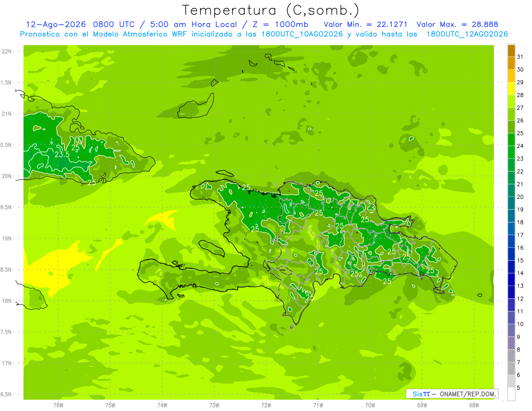532x411 pixels.
Task: Click the green legend swatch between 26 and 27
Action: click(511, 114)
